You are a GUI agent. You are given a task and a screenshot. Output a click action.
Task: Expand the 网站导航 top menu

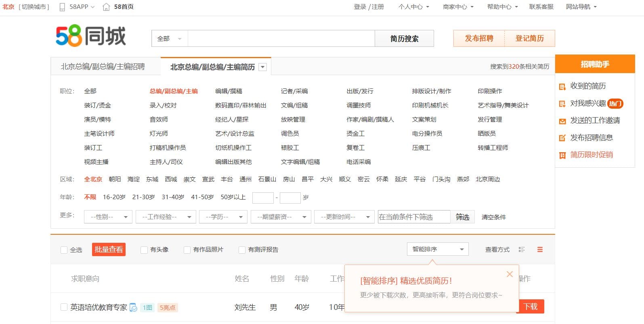581,7
